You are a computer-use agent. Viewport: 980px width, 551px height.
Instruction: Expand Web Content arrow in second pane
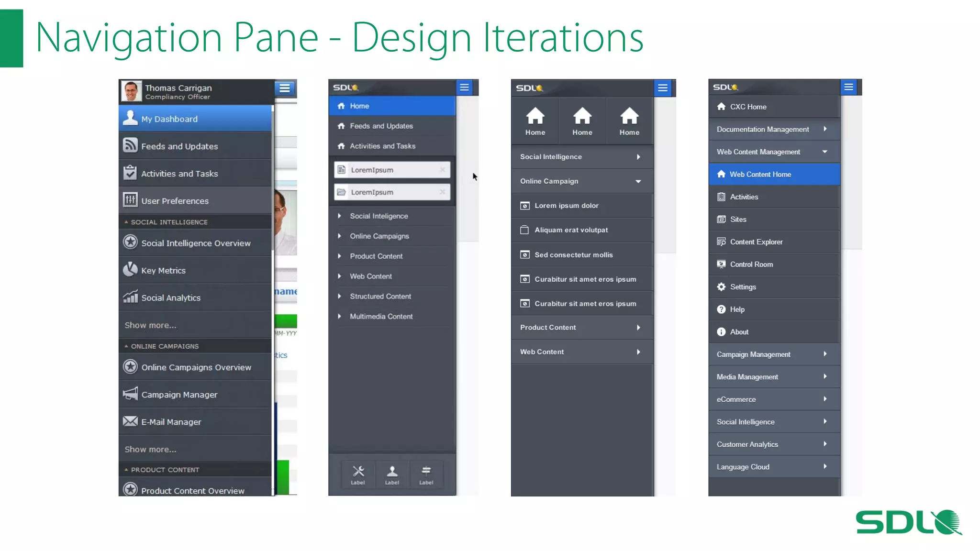pos(339,276)
